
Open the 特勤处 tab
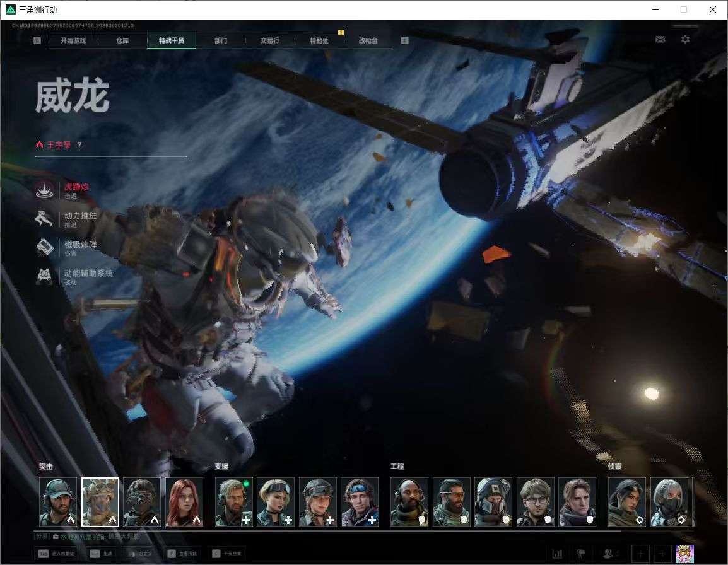[x=319, y=40]
